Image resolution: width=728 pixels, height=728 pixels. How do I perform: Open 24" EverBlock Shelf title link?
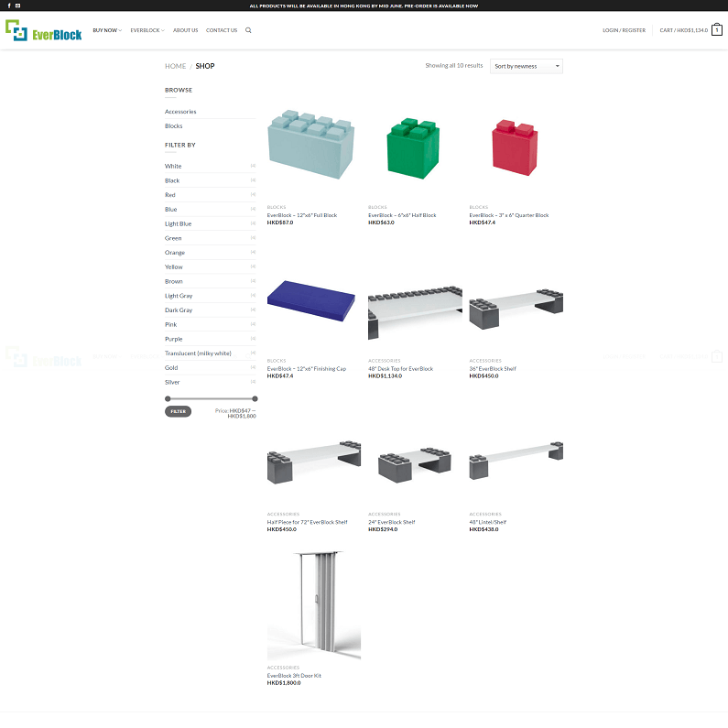391,522
